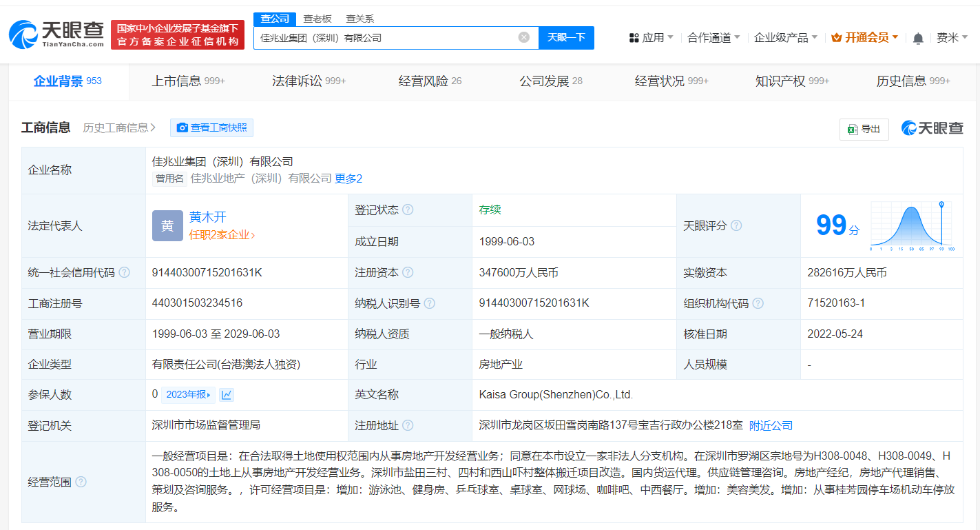This screenshot has width=980, height=530.
Task: Click the Excel icon in 导出 button
Action: pos(852,130)
